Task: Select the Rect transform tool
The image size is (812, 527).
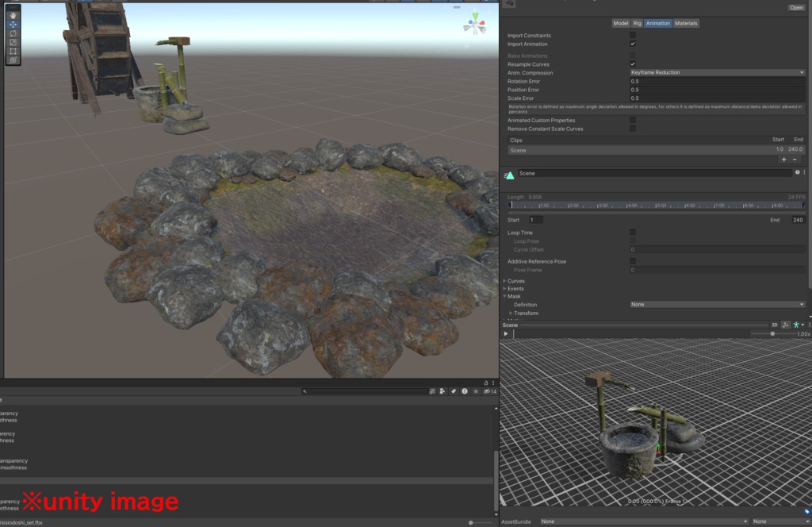Action: pyautogui.click(x=13, y=51)
